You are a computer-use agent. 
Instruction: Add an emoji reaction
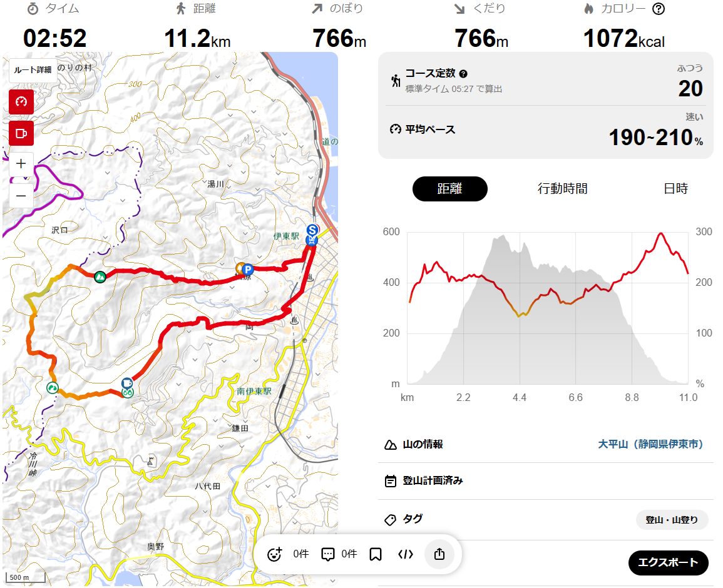click(x=275, y=554)
